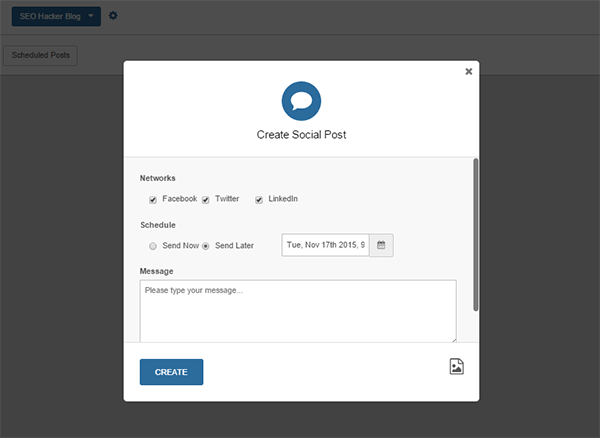600x438 pixels.
Task: Click the Networks section label
Action: point(158,178)
